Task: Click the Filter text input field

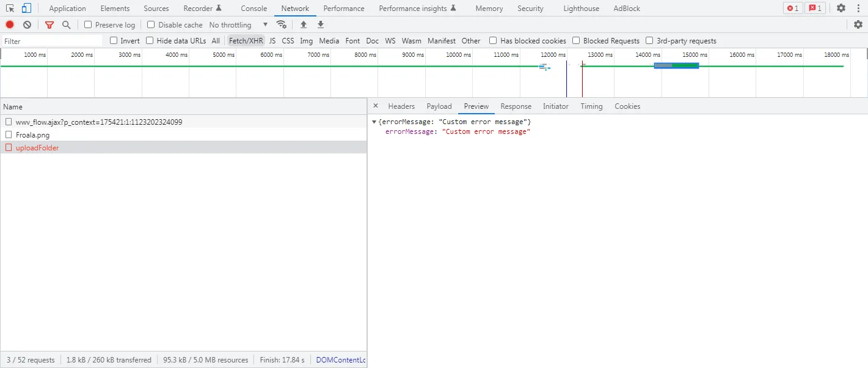Action: tap(52, 41)
